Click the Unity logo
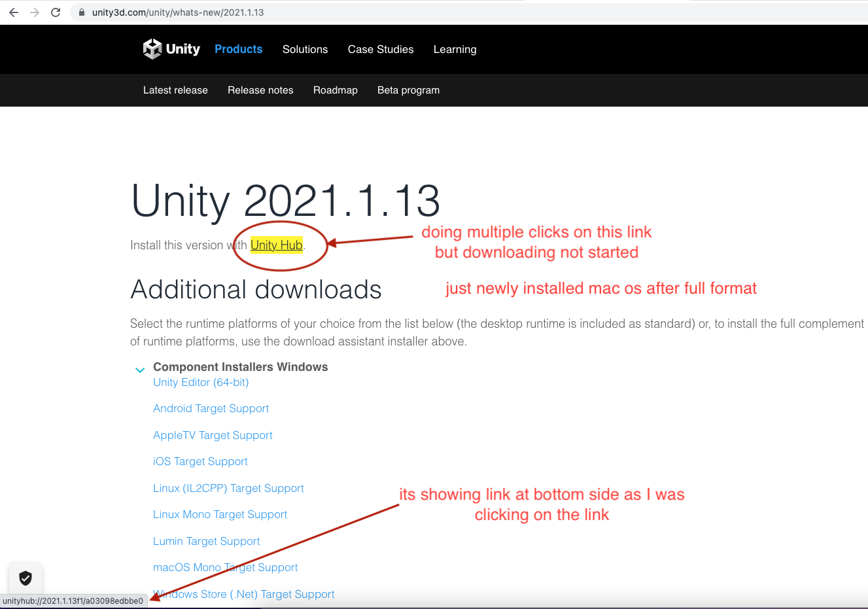This screenshot has width=868, height=609. (171, 49)
